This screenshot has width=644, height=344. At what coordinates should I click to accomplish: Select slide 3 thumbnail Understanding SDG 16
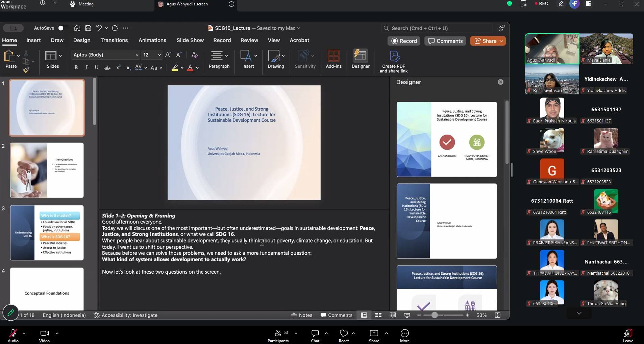[47, 233]
